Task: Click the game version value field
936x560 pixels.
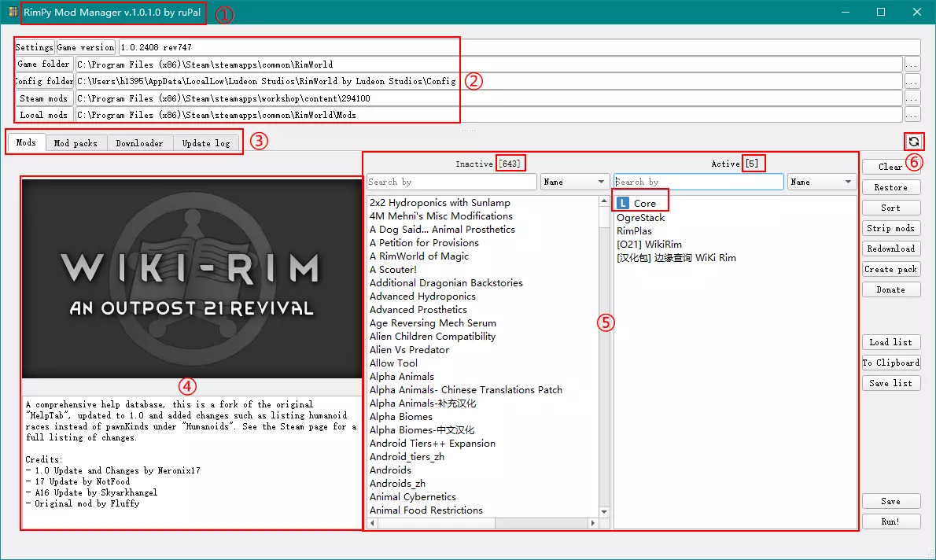Action: pos(519,47)
